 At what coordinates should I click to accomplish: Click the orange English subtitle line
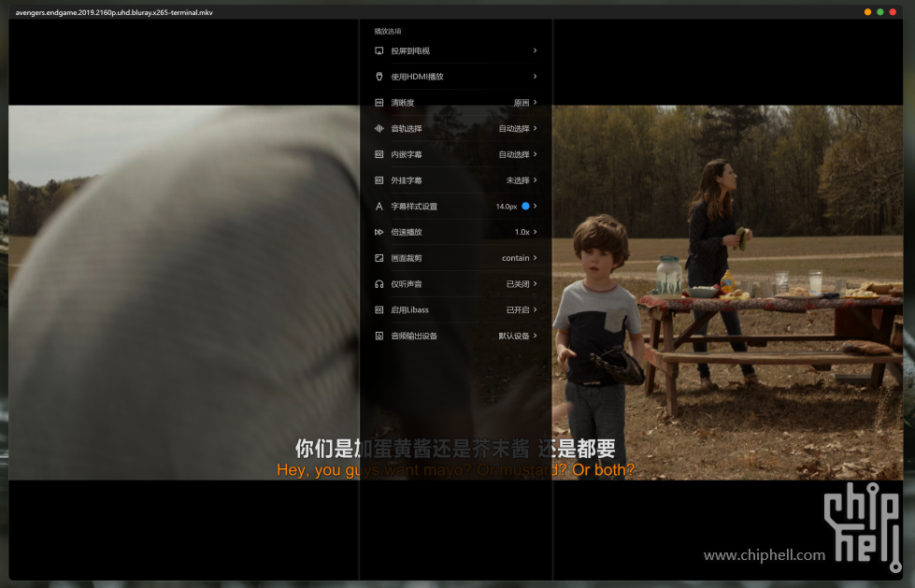(456, 469)
